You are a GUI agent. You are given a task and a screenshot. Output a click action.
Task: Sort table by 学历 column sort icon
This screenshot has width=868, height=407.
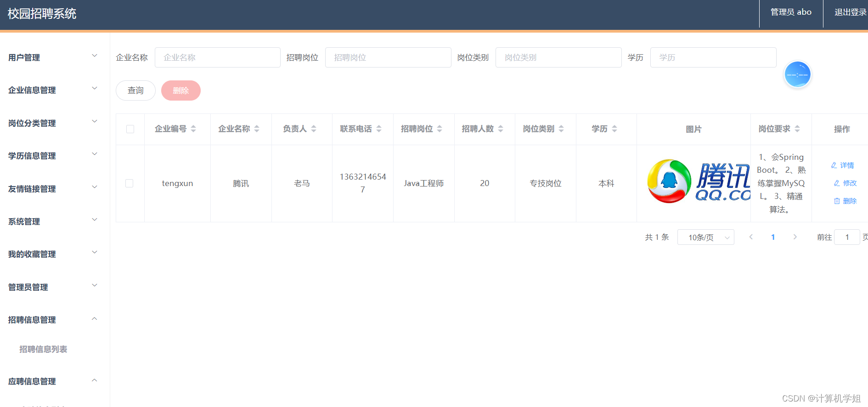click(614, 129)
